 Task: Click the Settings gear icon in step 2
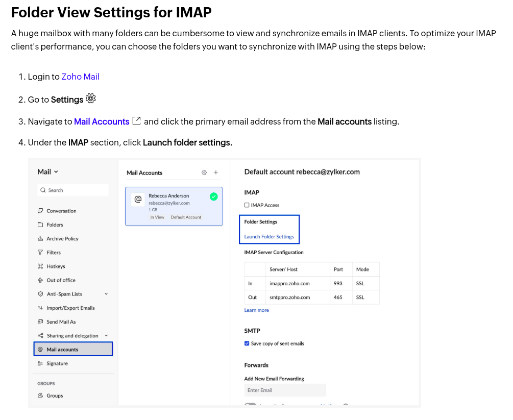91,98
